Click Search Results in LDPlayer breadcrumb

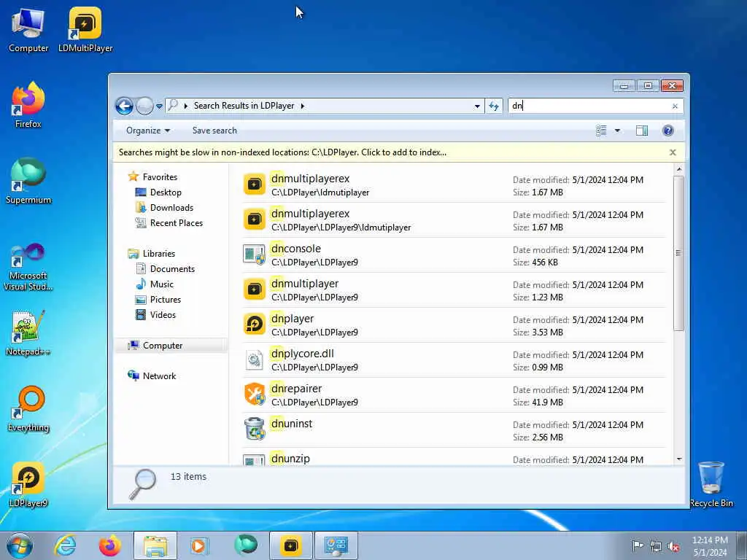pyautogui.click(x=244, y=106)
